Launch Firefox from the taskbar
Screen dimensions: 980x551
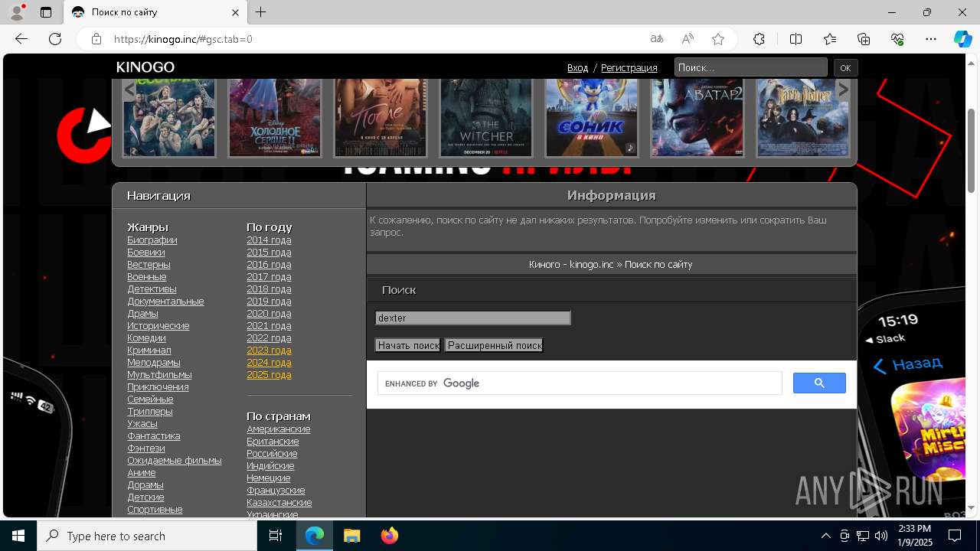coord(390,536)
